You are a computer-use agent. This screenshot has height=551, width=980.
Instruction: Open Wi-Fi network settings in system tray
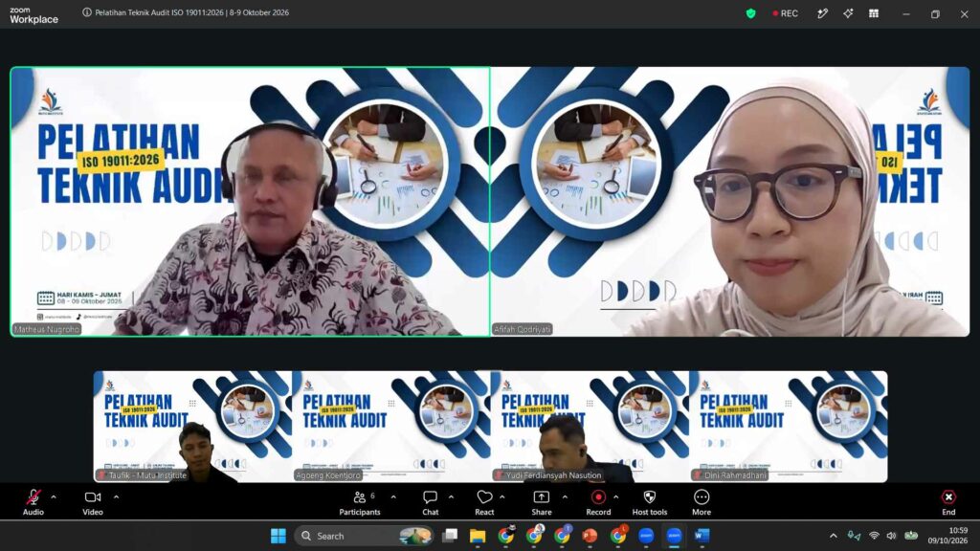(874, 536)
